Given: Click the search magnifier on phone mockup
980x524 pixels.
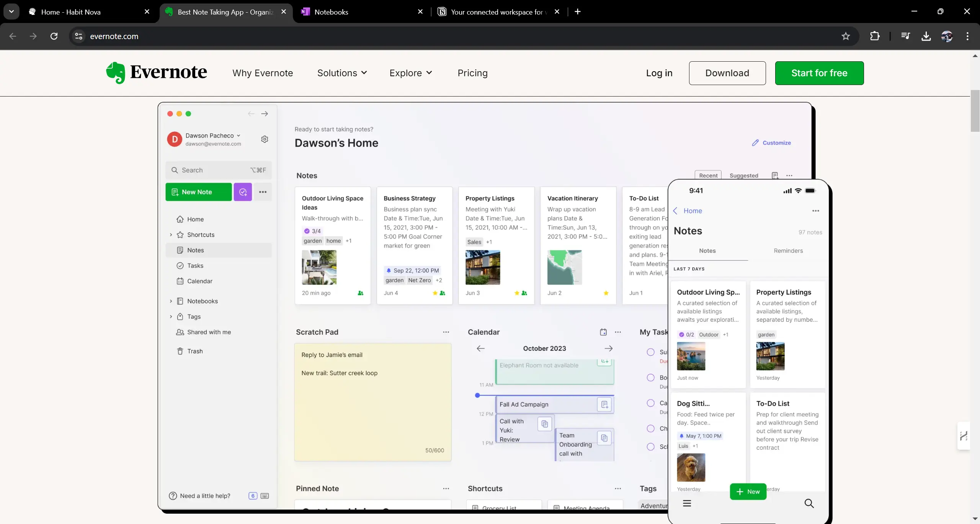Looking at the screenshot, I should pyautogui.click(x=809, y=503).
